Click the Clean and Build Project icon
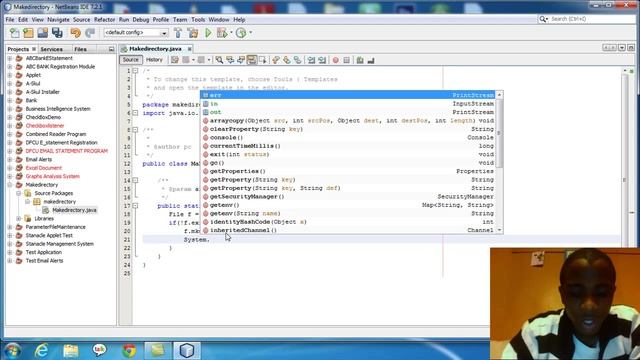 (x=193, y=33)
